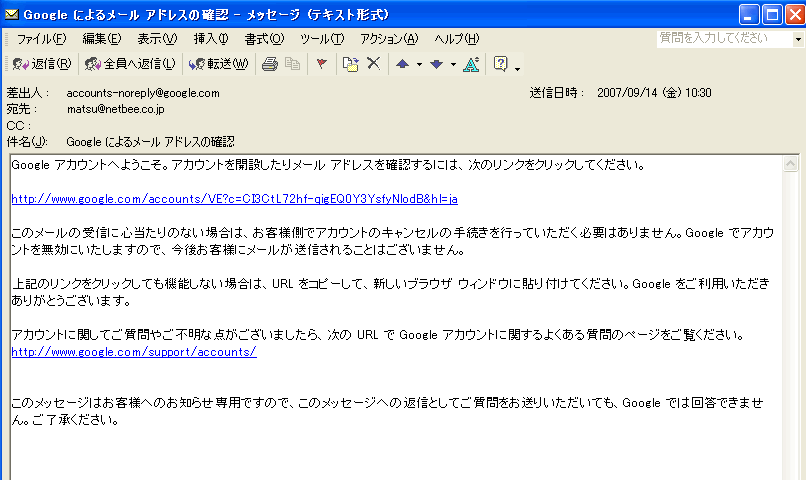Print the message with printer icon
806x480 pixels.
(x=270, y=64)
